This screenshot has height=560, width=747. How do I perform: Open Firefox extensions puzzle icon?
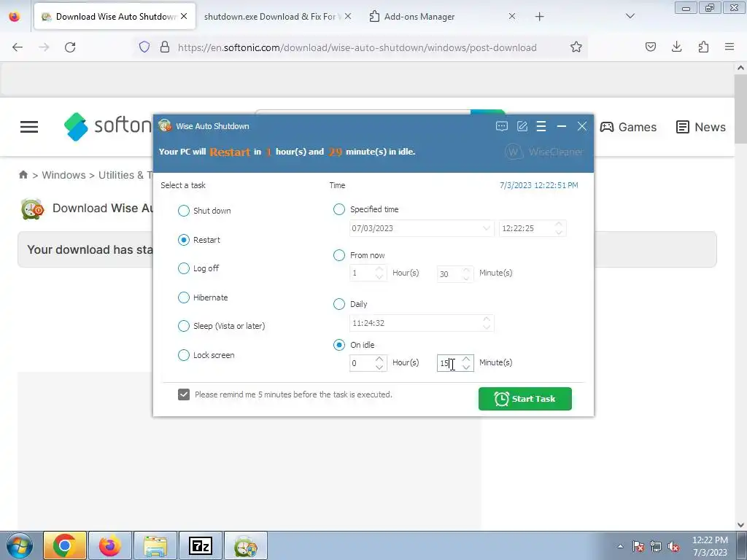(x=703, y=47)
